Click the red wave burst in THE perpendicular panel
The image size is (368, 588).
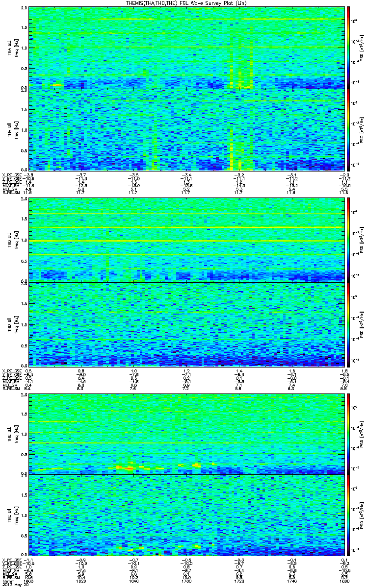[x=129, y=469]
